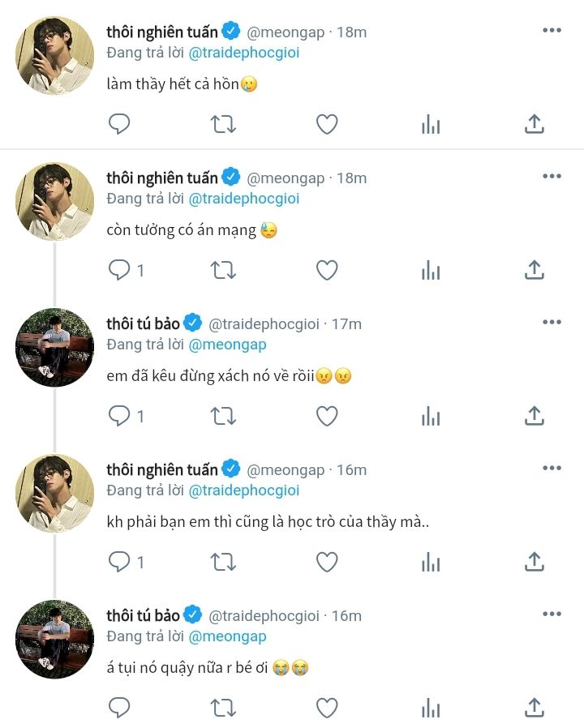
Task: Open display name "thôi tú bảo" on 17m tweet
Action: 143,323
